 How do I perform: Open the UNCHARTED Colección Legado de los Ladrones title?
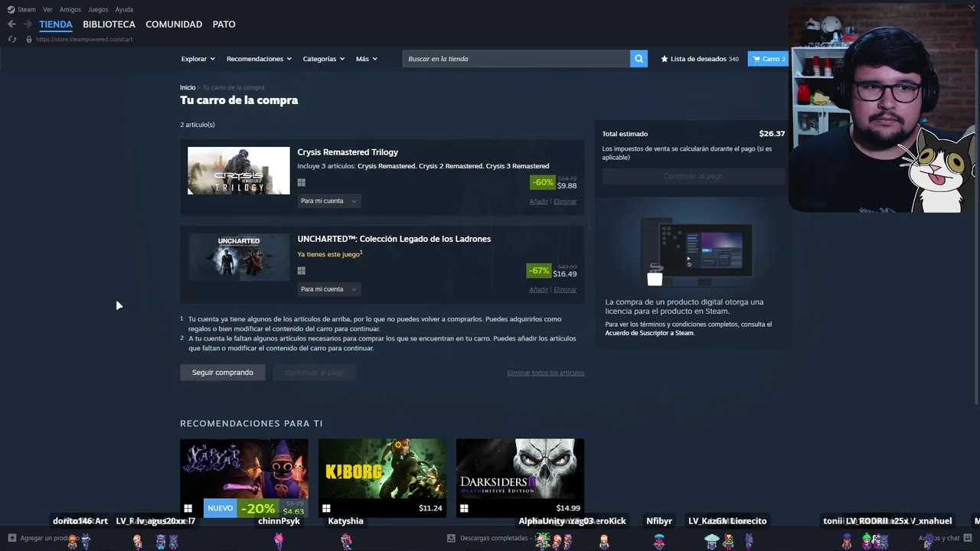click(x=394, y=239)
